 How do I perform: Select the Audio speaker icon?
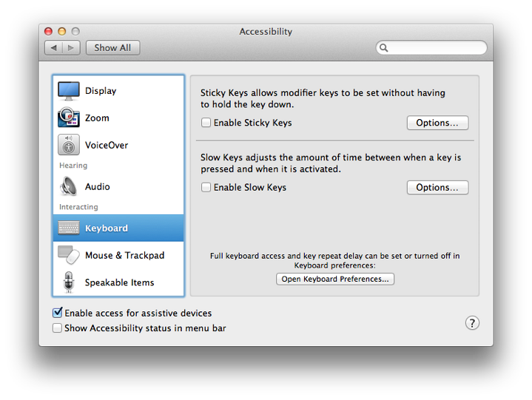click(69, 186)
